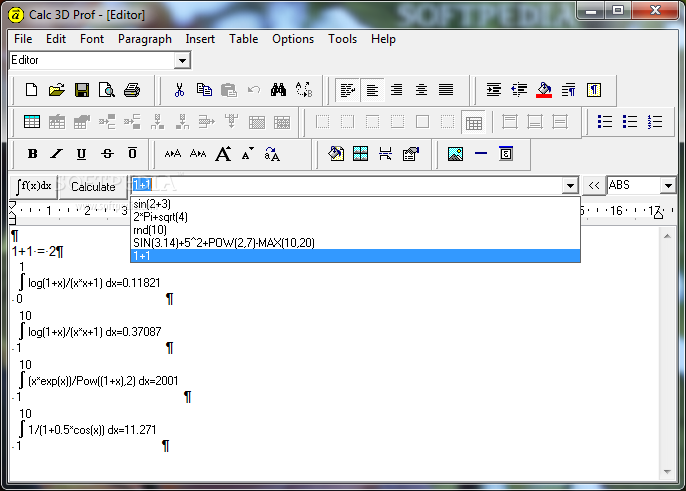Toggle word wrap alignment icon
The image size is (686, 491).
click(348, 90)
